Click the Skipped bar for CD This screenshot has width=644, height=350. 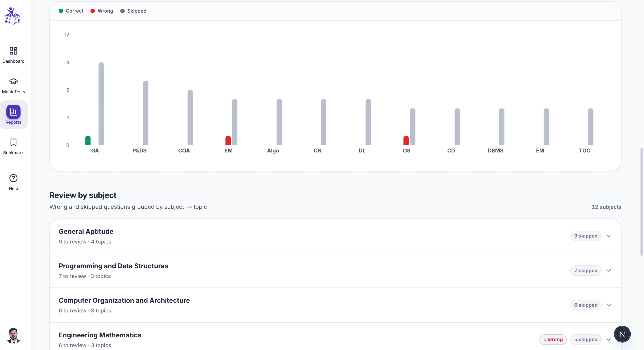457,127
